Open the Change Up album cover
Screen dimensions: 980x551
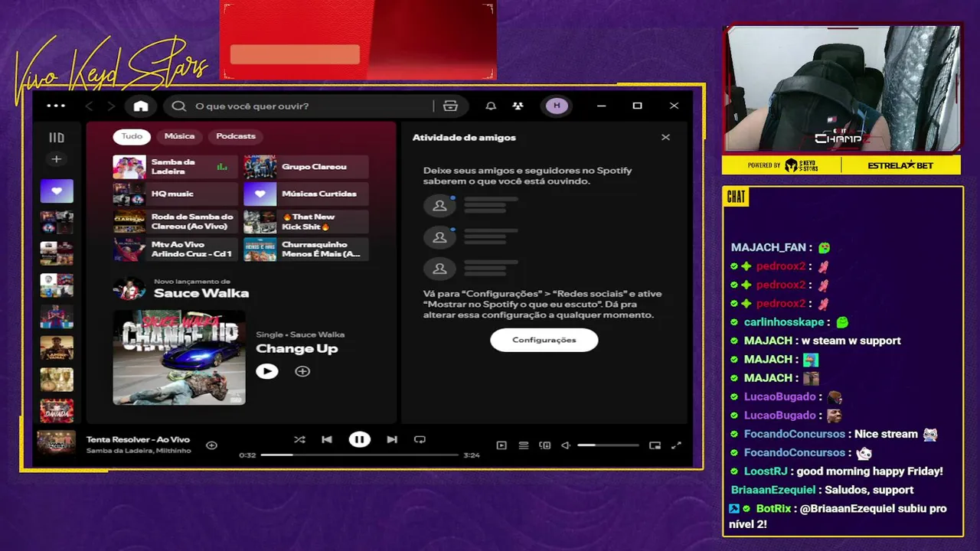pos(179,357)
